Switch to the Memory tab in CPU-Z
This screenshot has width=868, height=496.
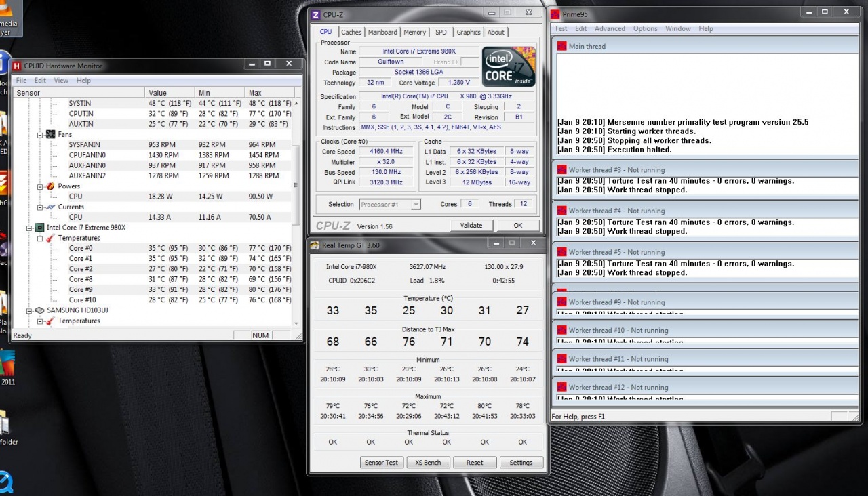tap(414, 32)
